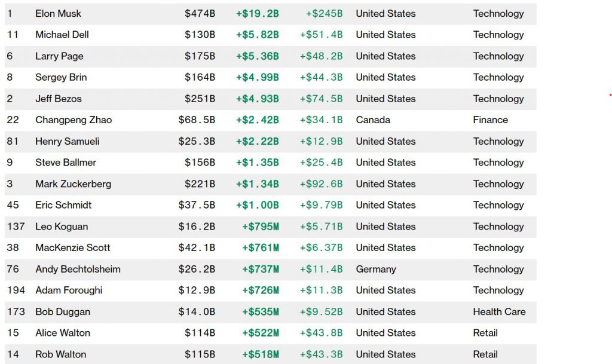This screenshot has height=364, width=612.
Task: Select the Health Care industry cell
Action: point(499,312)
